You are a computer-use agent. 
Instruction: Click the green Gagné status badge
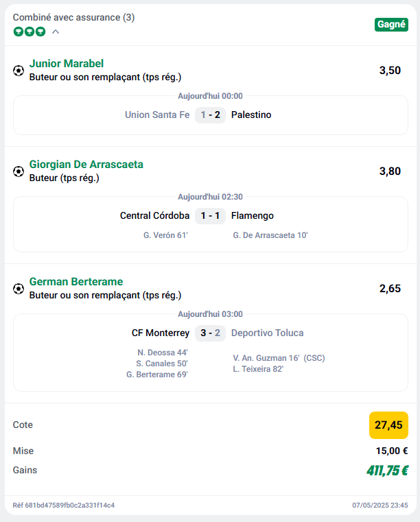[x=391, y=25]
